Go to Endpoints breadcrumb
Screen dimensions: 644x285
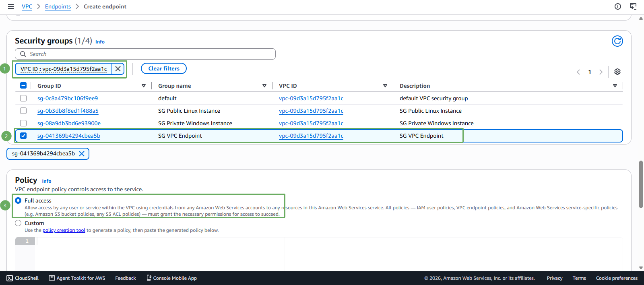pyautogui.click(x=58, y=6)
